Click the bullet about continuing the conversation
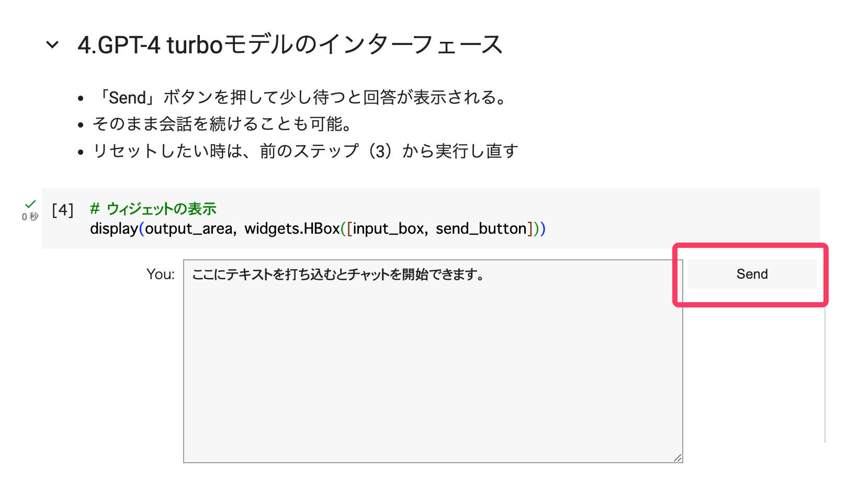This screenshot has height=504, width=847. pos(223,124)
